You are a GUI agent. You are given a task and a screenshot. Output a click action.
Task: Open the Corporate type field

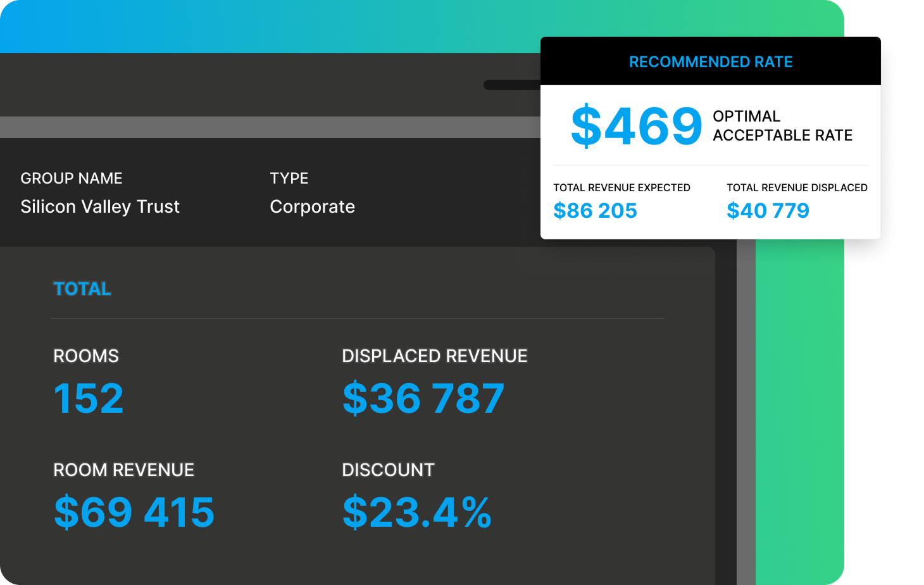click(312, 207)
